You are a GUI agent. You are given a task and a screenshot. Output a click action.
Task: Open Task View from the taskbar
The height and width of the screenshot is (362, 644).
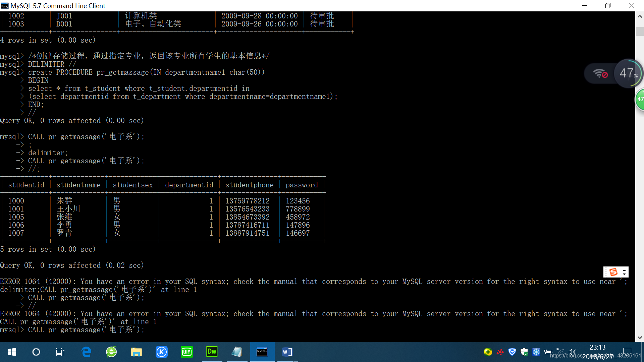(x=60, y=352)
